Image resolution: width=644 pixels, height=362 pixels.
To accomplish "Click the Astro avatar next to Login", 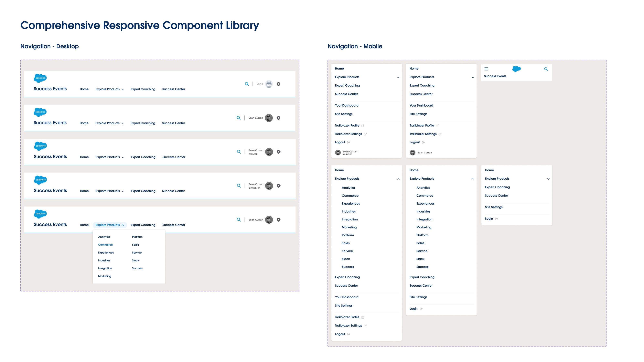I will 269,84.
